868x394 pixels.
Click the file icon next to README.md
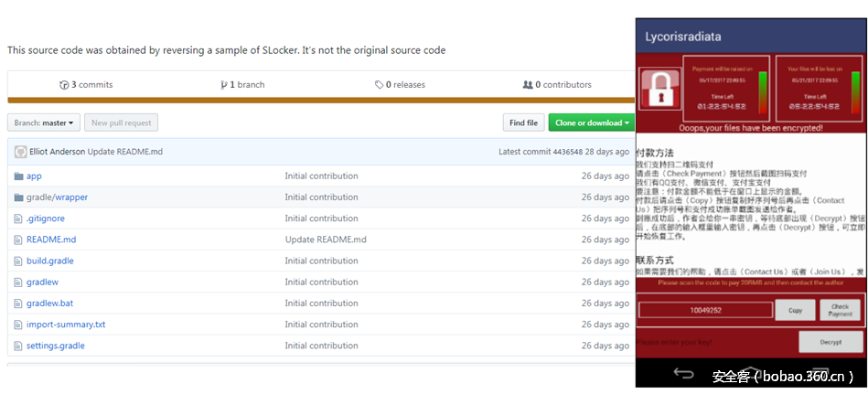pyautogui.click(x=18, y=240)
